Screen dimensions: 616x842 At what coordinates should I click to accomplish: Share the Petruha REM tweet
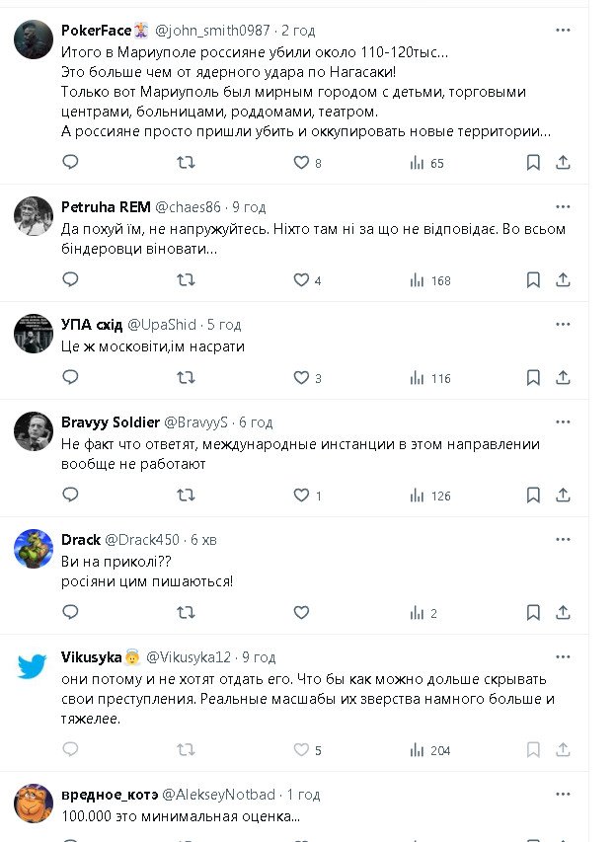[564, 280]
